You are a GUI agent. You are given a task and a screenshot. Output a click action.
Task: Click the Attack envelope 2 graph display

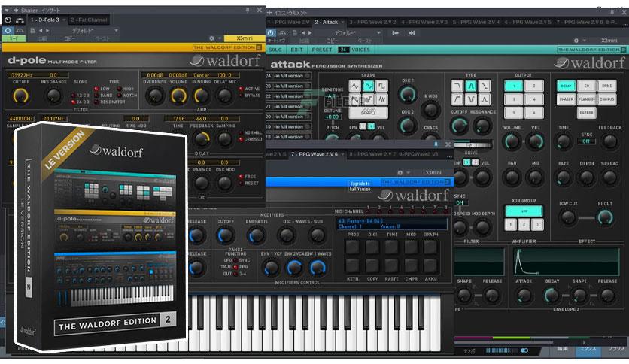566,262
